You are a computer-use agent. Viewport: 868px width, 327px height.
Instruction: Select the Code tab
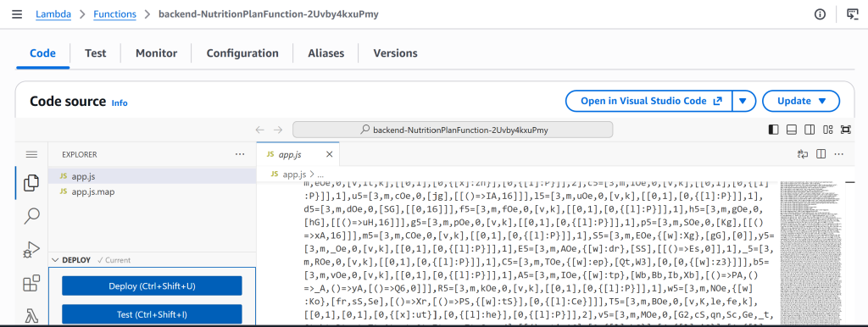(42, 53)
